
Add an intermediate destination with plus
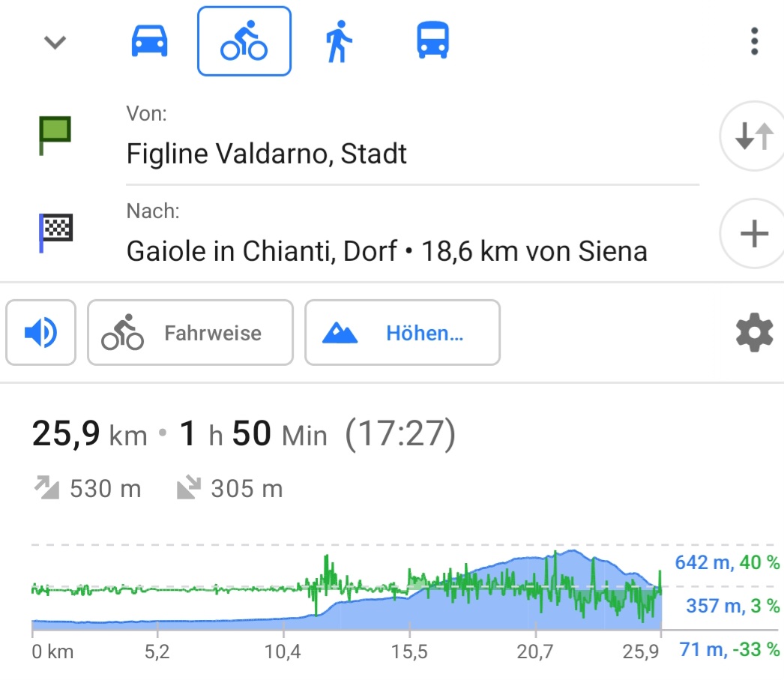tap(753, 235)
